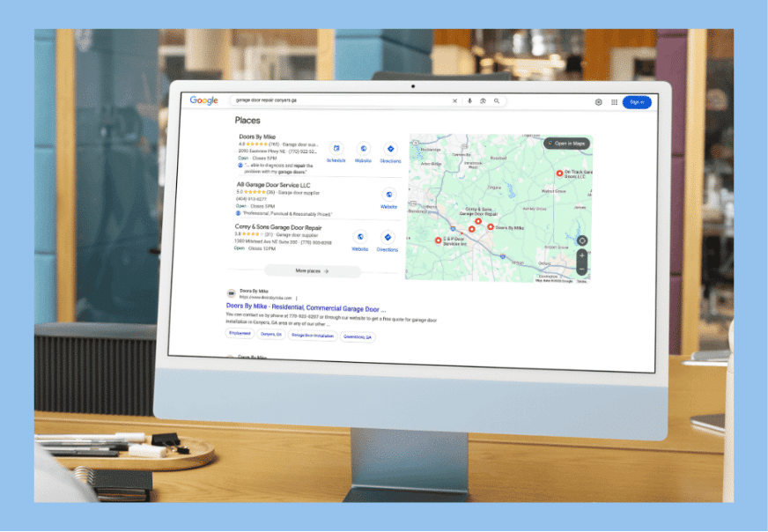Open the Google apps grid
768x532 pixels.
(614, 102)
